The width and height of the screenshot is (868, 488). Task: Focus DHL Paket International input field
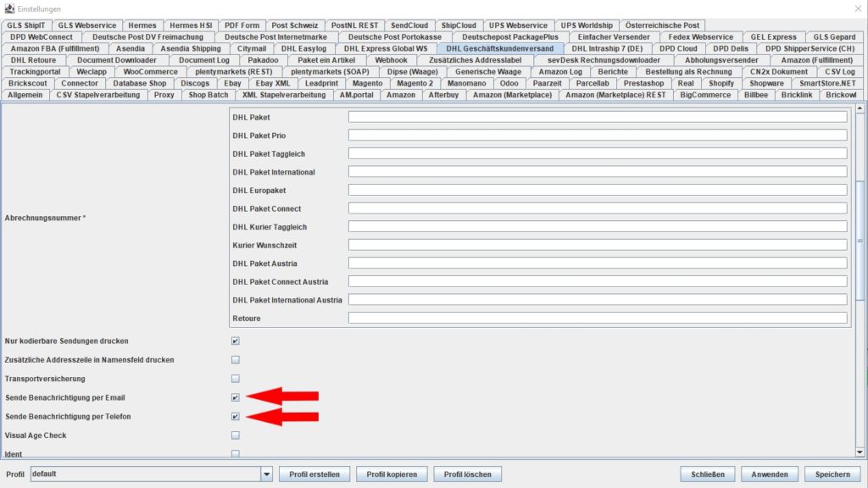(x=598, y=172)
